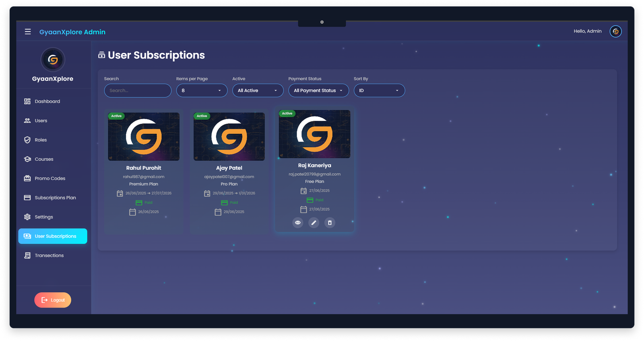Click Active badge on Raj Kaneriya card

click(287, 114)
